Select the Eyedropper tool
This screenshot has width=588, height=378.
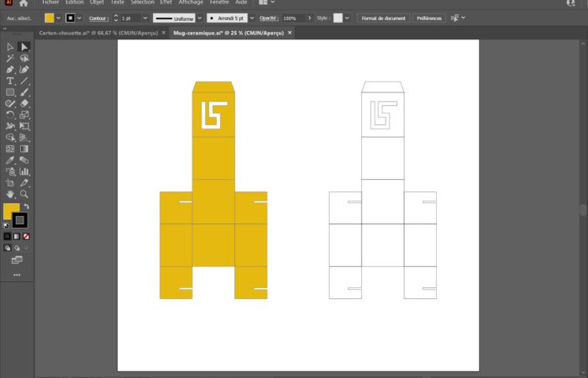point(10,160)
